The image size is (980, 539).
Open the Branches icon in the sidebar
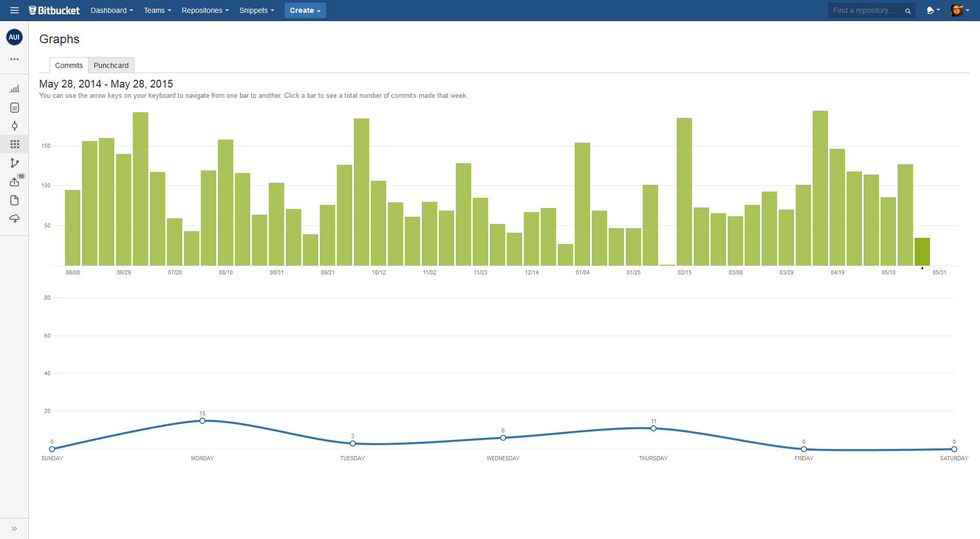pyautogui.click(x=14, y=163)
